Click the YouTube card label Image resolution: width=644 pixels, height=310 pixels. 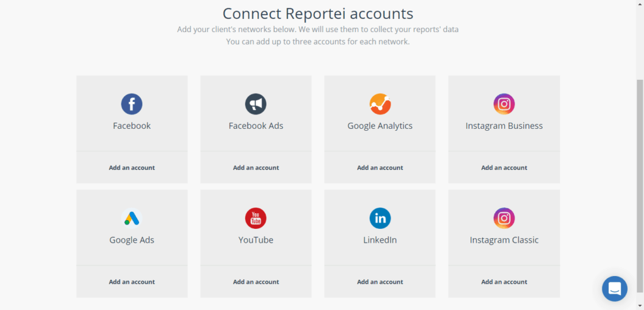(x=256, y=240)
